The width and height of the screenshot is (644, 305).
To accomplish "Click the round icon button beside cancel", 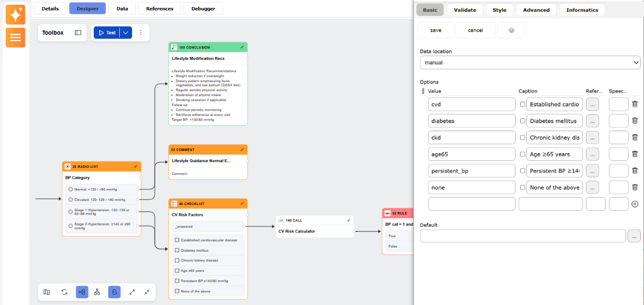I will [x=512, y=30].
